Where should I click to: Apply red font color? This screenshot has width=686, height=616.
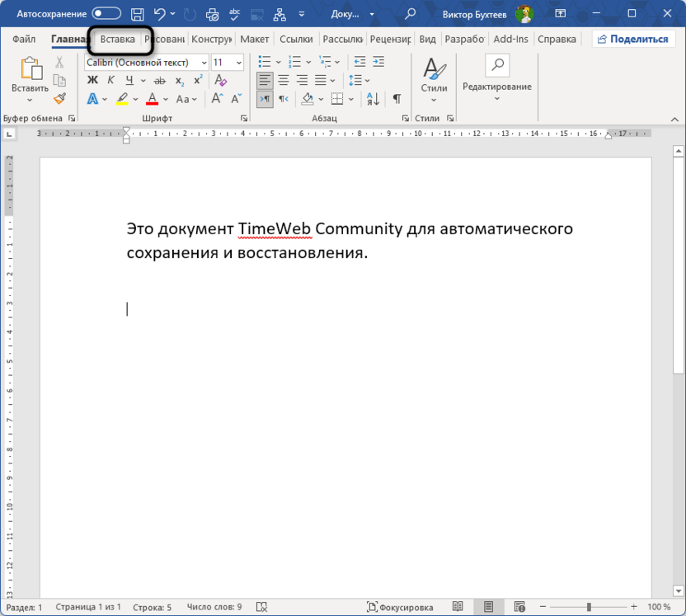tap(152, 99)
